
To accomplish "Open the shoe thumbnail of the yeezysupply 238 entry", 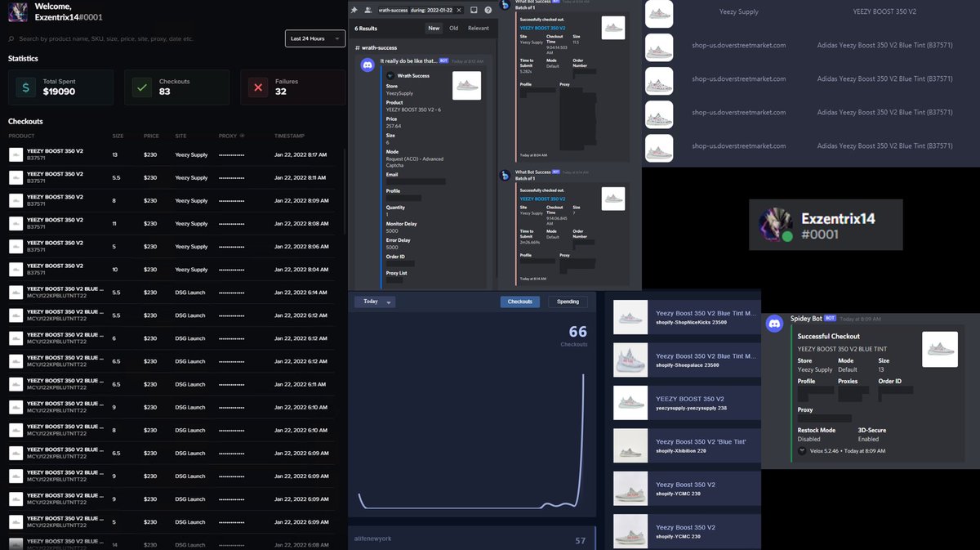I will point(630,403).
